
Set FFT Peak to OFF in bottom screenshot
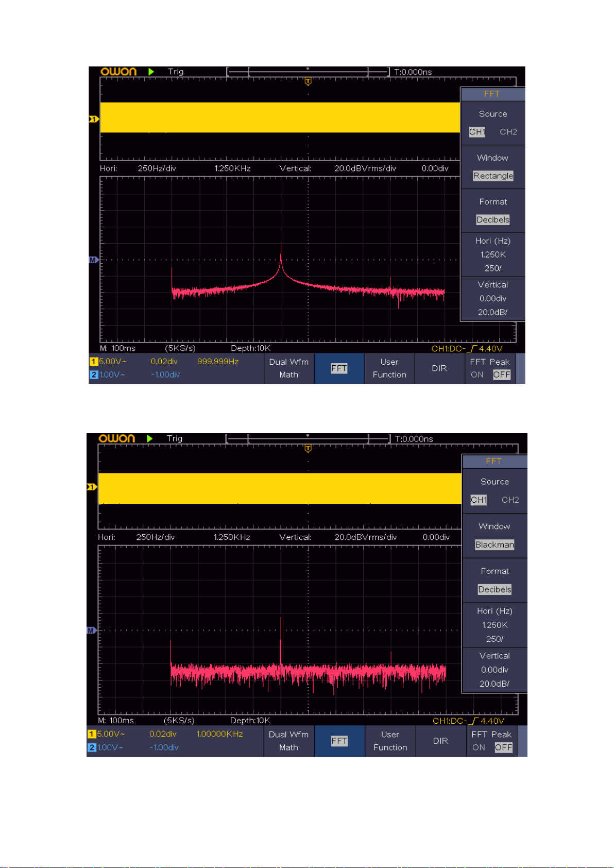503,747
